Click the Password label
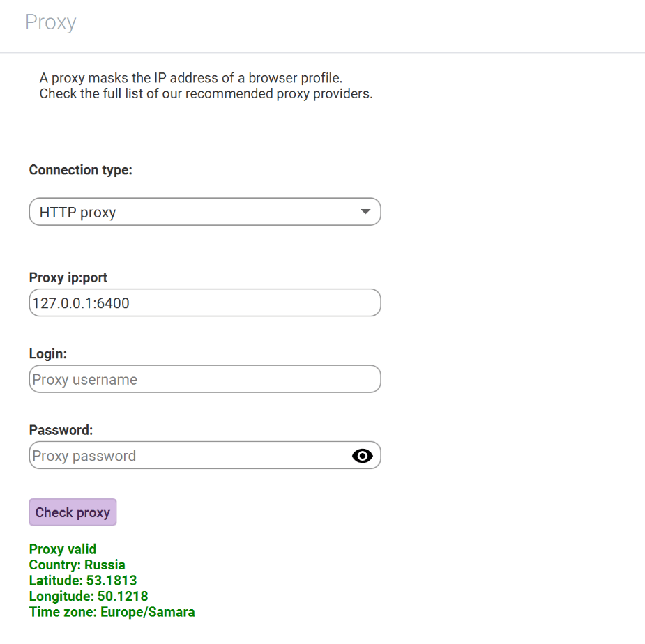 point(61,430)
